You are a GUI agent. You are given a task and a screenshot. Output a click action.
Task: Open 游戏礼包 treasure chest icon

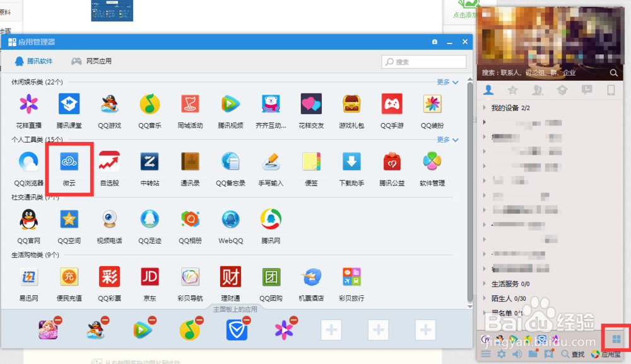point(351,104)
